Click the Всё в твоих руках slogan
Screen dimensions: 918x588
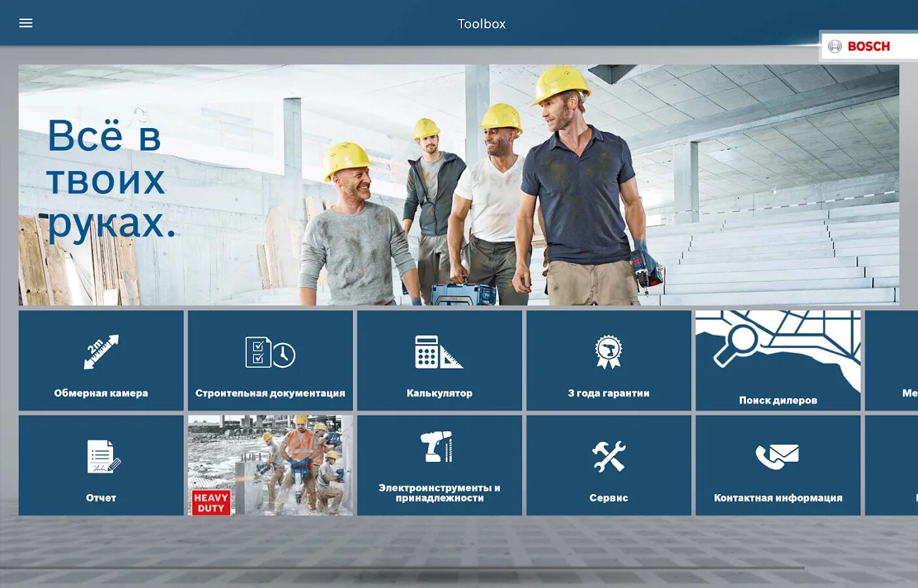tap(111, 179)
